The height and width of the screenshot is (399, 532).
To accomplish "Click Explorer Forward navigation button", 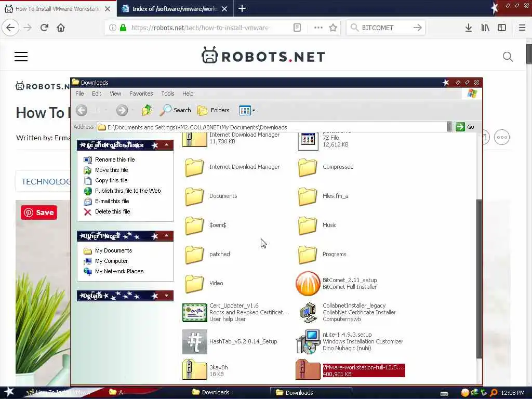I will (x=122, y=110).
